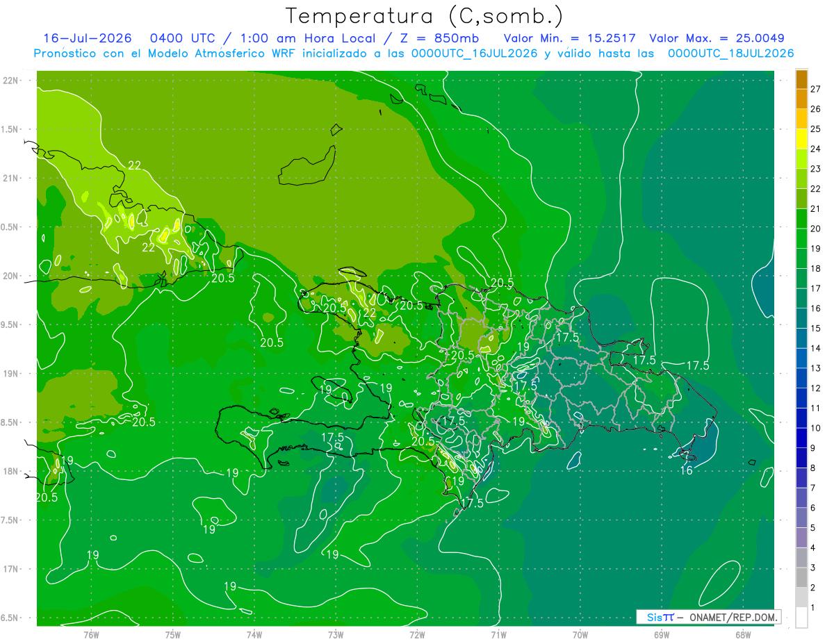Click the purple swatch between 5 and 6
834x644 pixels.
(x=802, y=518)
